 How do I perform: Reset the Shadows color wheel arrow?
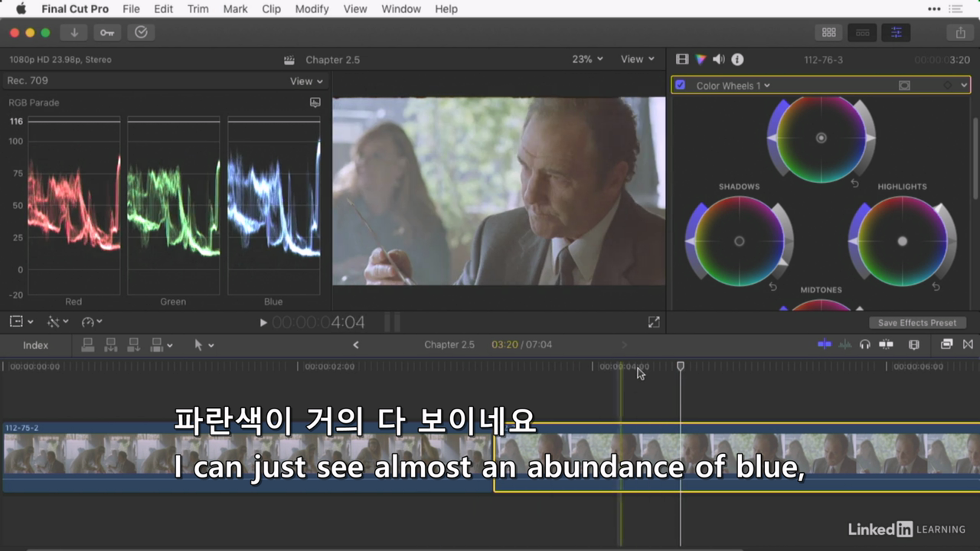click(x=773, y=287)
